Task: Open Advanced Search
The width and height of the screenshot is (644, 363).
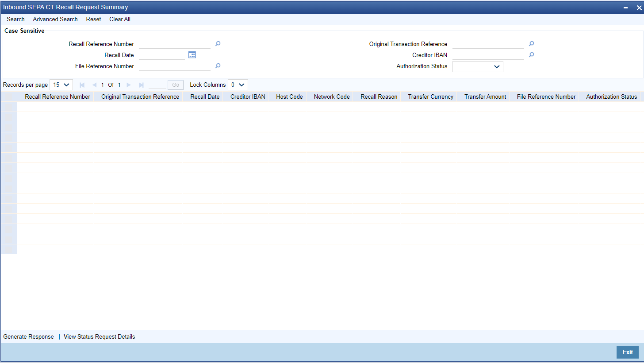Action: click(55, 19)
